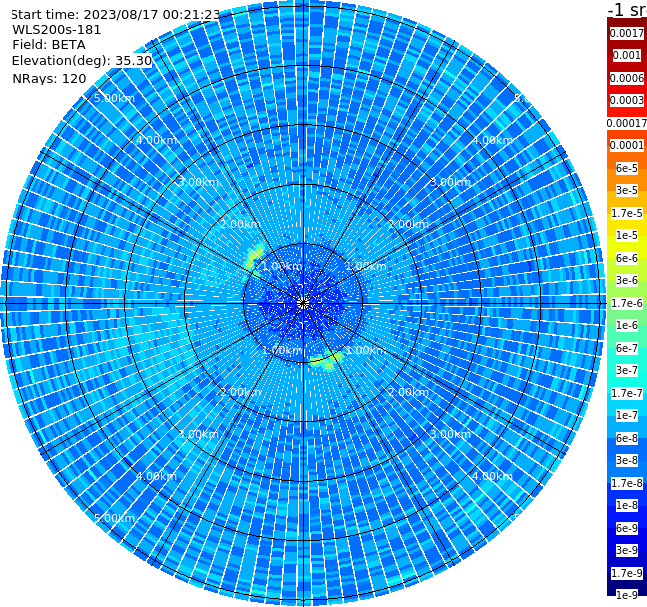Click the 1e-6 colorbar tick
647x607 pixels.
pyautogui.click(x=627, y=325)
